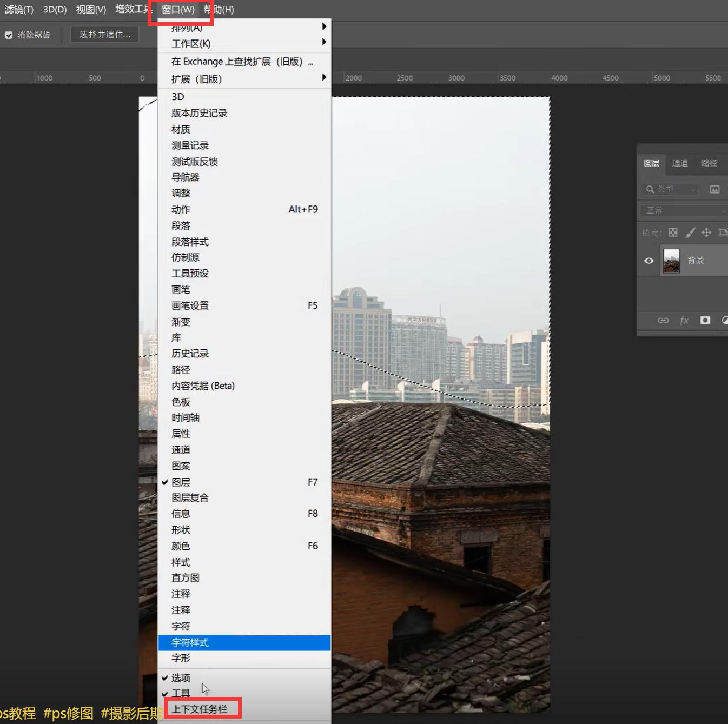Uncheck the 消除锯齿 checkbox
The image size is (728, 724).
9,35
